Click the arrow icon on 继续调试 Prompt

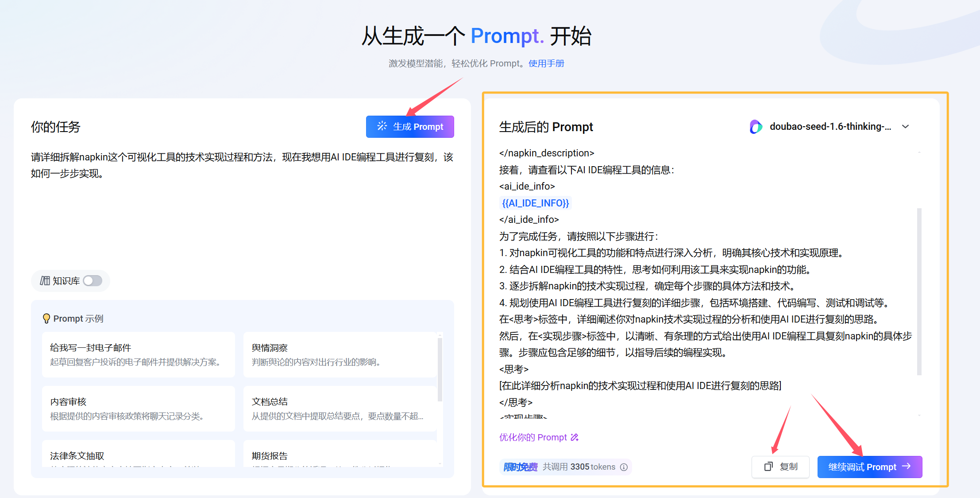point(907,466)
